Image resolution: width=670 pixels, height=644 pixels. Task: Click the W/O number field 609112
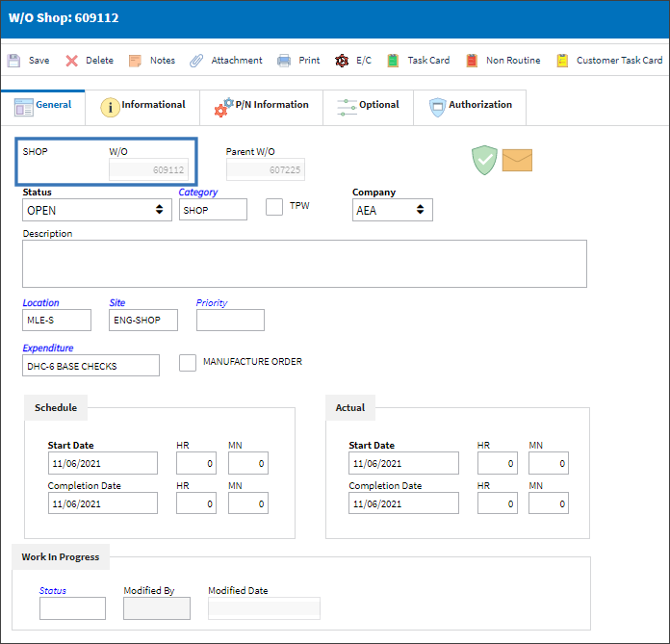(148, 169)
